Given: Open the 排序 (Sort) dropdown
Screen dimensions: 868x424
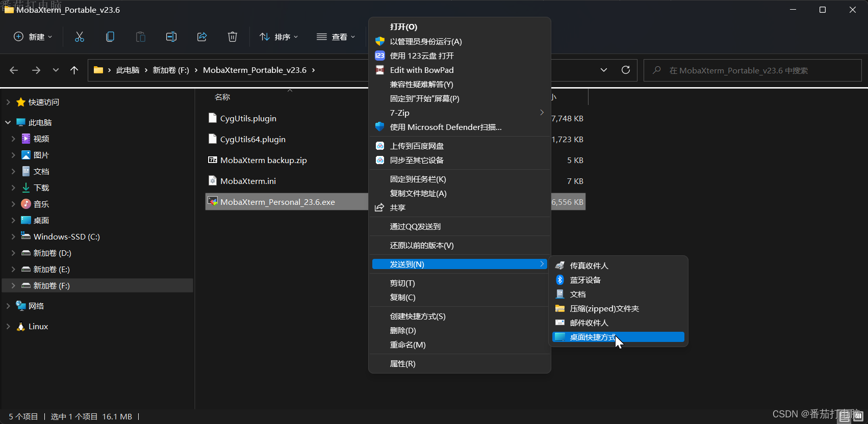Looking at the screenshot, I should point(278,37).
